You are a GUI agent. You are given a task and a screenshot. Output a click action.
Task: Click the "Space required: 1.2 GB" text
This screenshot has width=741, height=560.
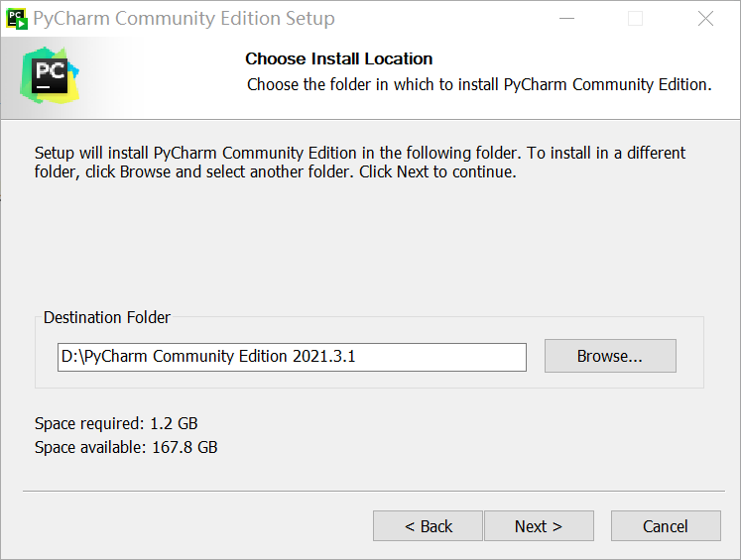coord(116,424)
